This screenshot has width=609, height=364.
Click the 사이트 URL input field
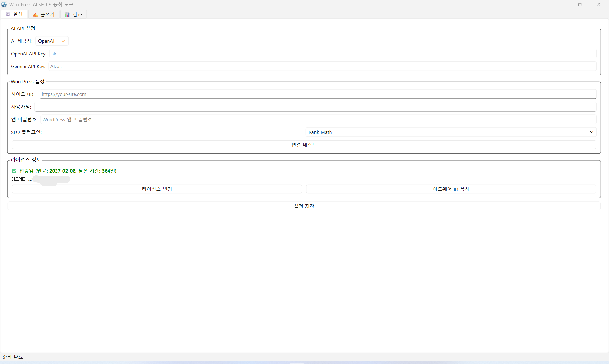pos(318,94)
